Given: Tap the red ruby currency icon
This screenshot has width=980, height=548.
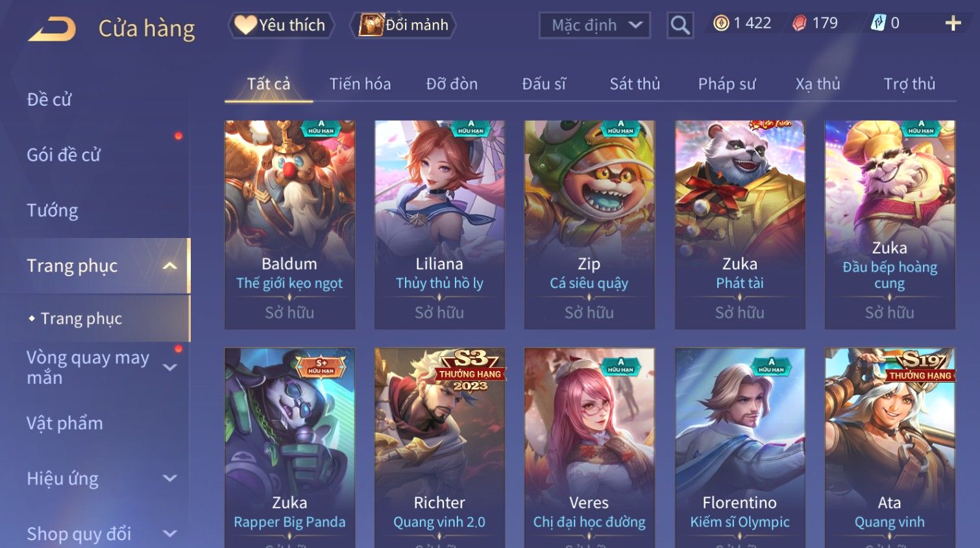Looking at the screenshot, I should coord(800,23).
